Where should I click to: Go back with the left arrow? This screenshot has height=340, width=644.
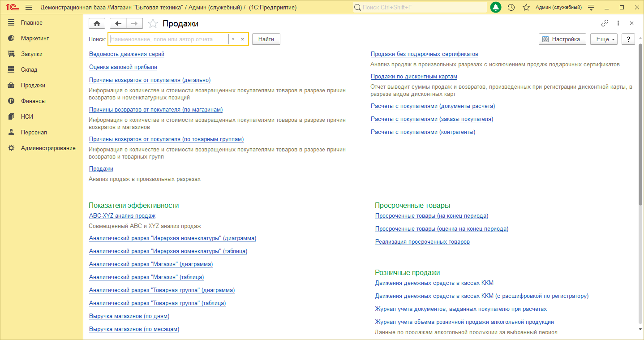(x=118, y=24)
